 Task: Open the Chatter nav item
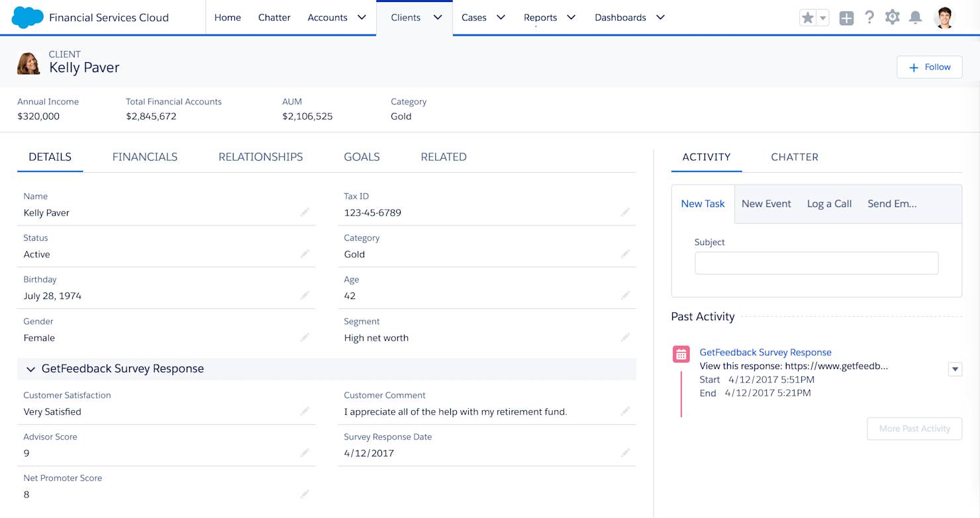(x=274, y=18)
